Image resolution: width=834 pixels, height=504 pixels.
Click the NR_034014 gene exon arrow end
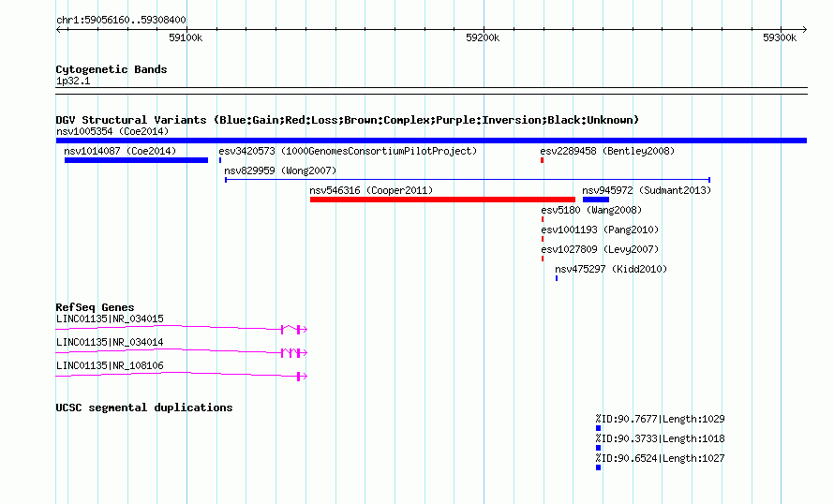[x=302, y=353]
